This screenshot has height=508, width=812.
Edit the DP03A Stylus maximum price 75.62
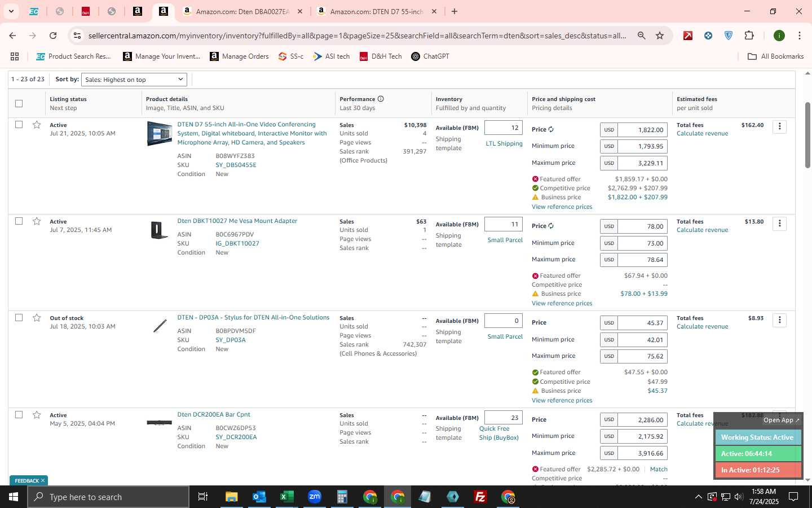tap(642, 356)
